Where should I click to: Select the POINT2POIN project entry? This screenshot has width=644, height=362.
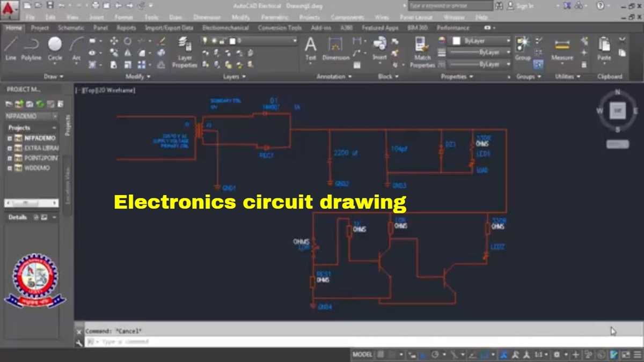tap(41, 158)
